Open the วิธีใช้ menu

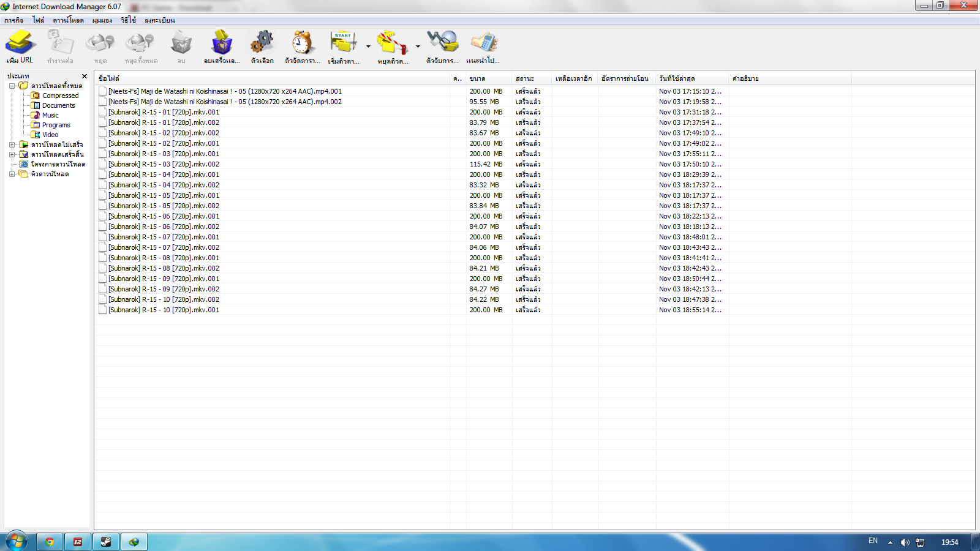tap(129, 20)
